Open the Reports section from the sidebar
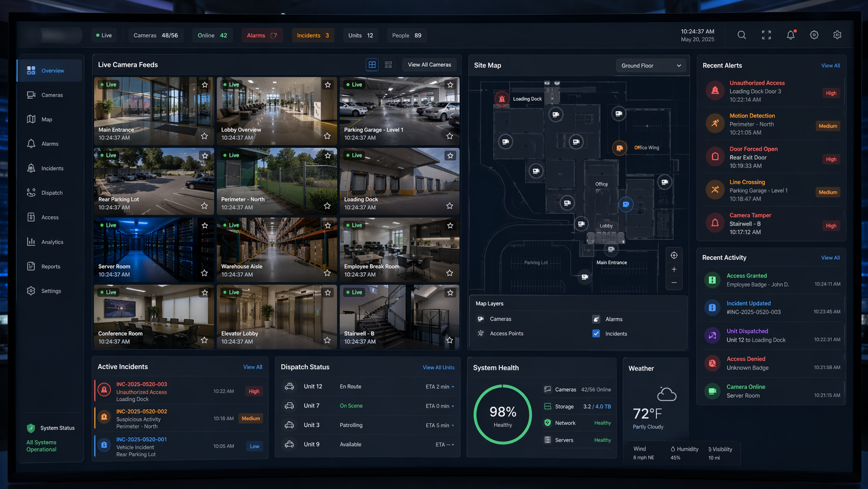The image size is (868, 489). point(50,266)
